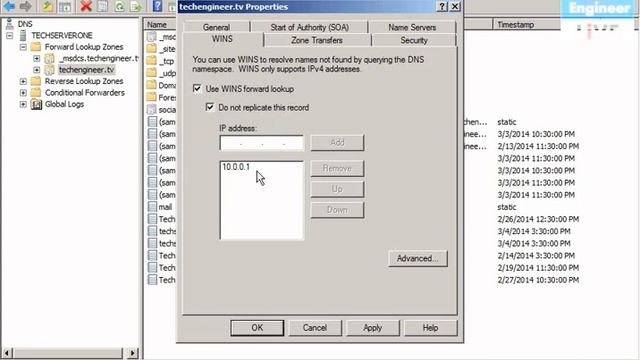The height and width of the screenshot is (360, 640).
Task: Click the red X Delete toolbar icon
Action: (86, 6)
